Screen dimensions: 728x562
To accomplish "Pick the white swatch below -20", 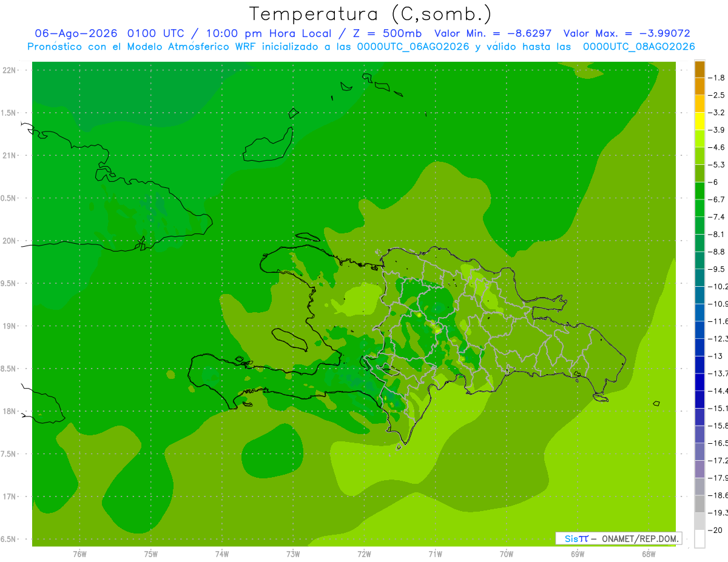I will click(699, 539).
